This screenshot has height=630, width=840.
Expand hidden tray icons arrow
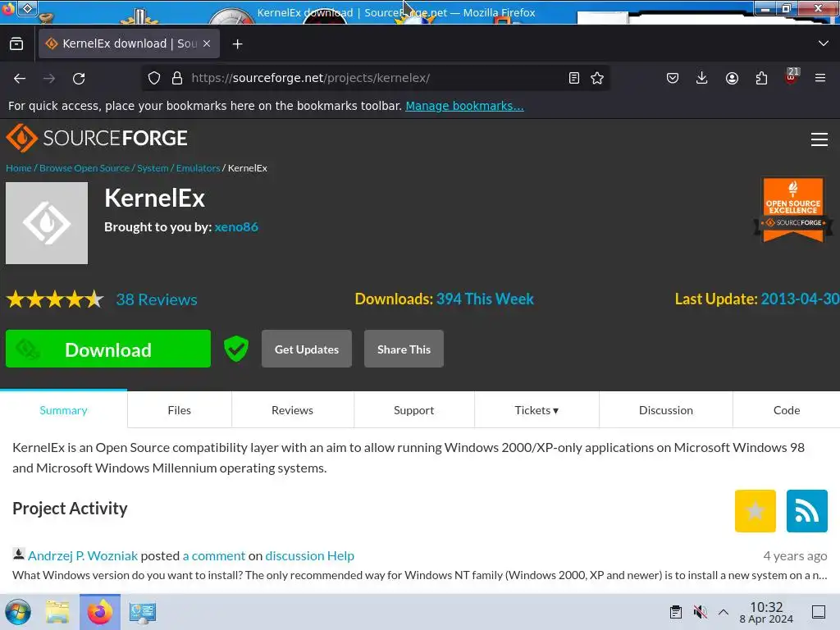click(724, 612)
